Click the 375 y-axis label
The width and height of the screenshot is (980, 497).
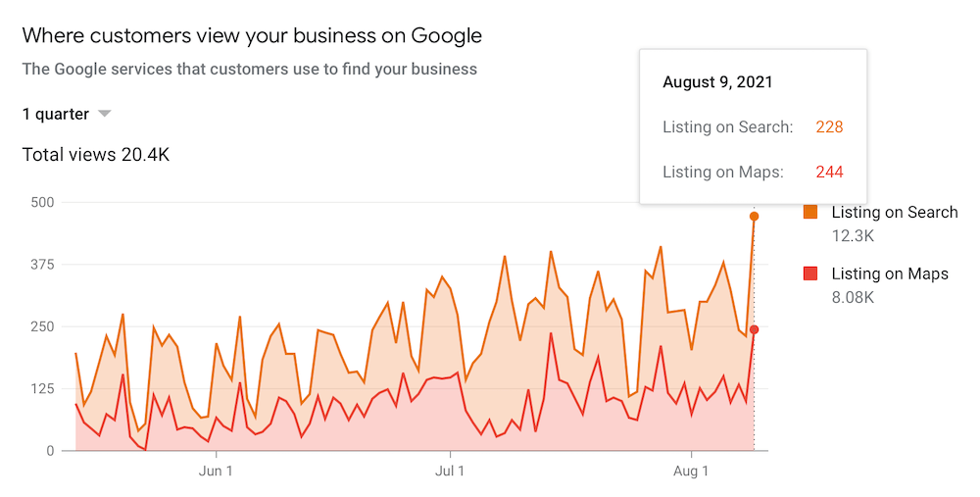pyautogui.click(x=42, y=265)
